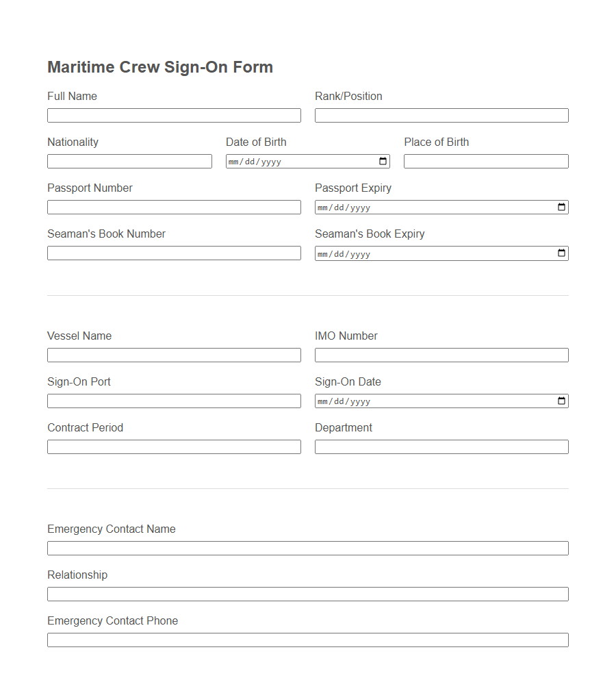Focus the Nationality input box
This screenshot has width=616, height=691.
[x=129, y=161]
